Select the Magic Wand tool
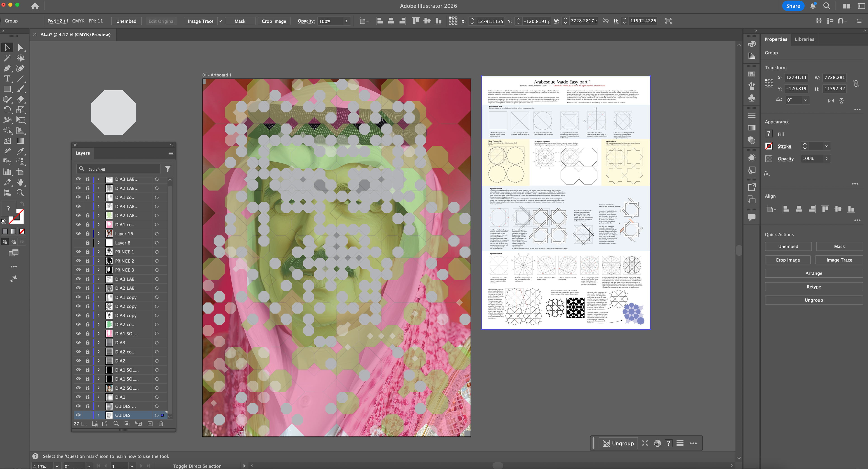This screenshot has height=469, width=868. tap(7, 58)
